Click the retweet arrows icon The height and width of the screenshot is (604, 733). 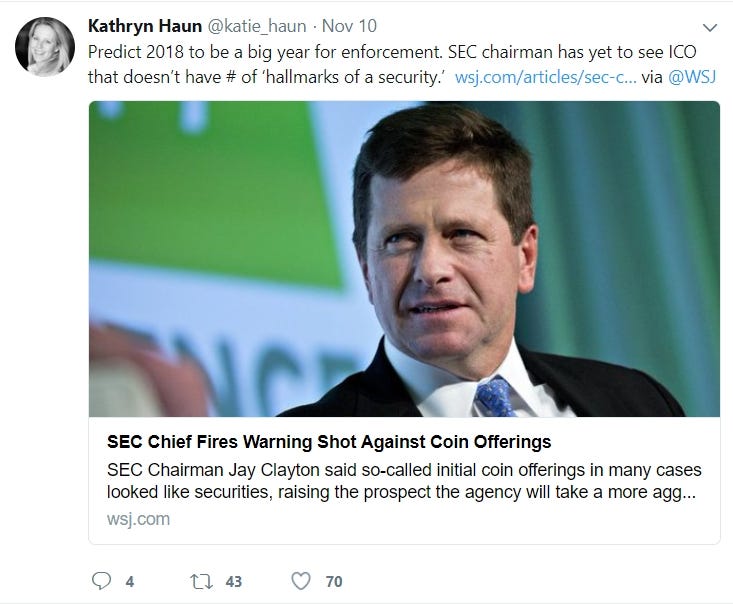(x=201, y=580)
